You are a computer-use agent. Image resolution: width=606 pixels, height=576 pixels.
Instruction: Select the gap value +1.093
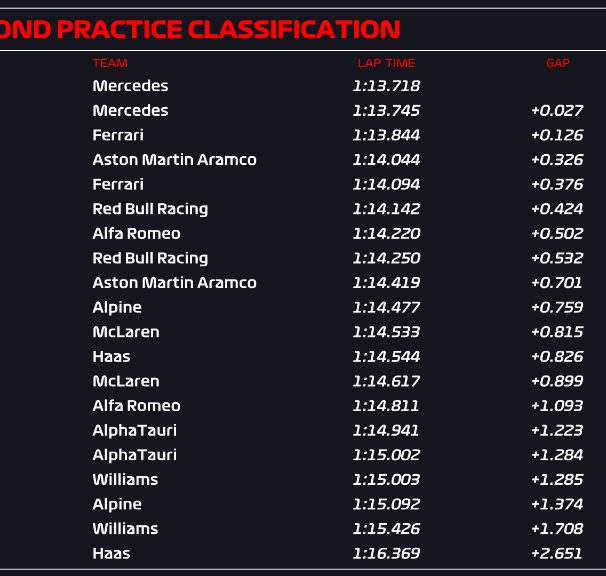557,406
